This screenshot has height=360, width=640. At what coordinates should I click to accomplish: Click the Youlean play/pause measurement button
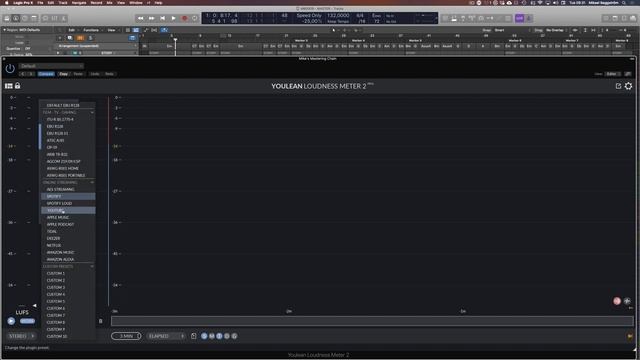coord(11,321)
